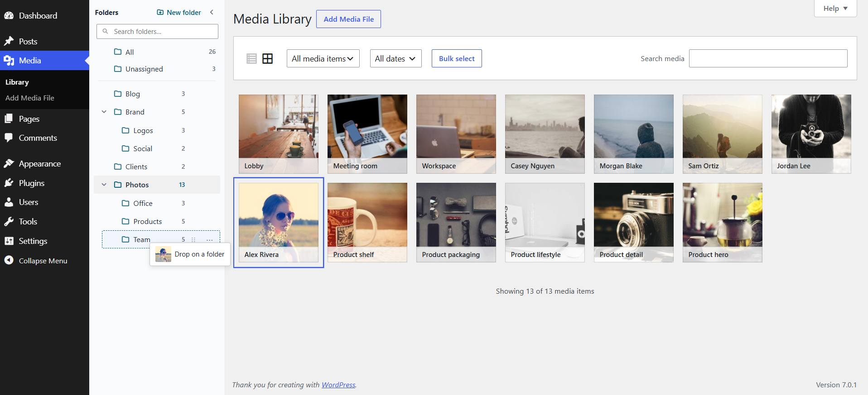Switch to grid view icon
The image size is (868, 395).
point(268,58)
